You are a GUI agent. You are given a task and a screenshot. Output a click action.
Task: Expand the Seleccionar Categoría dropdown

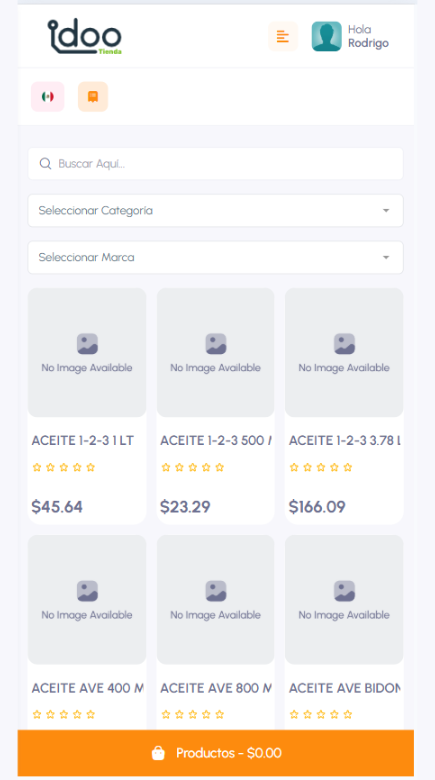[x=216, y=210]
